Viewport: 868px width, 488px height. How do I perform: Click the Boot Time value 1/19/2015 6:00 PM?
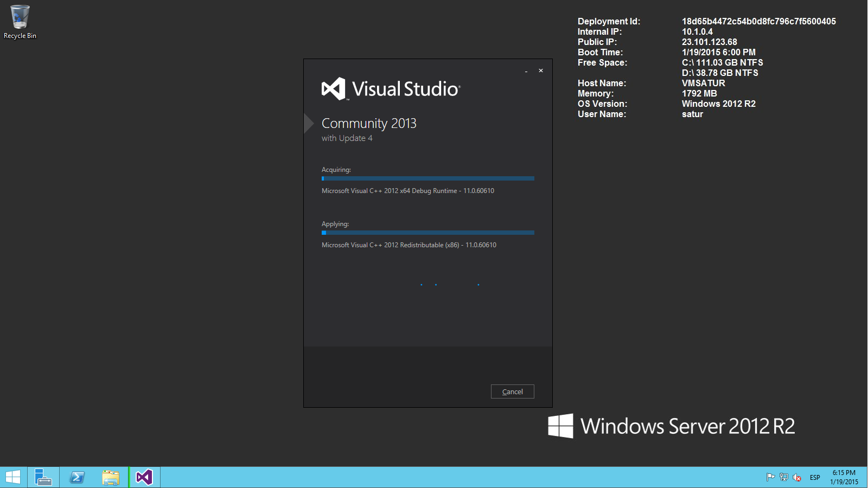719,53
